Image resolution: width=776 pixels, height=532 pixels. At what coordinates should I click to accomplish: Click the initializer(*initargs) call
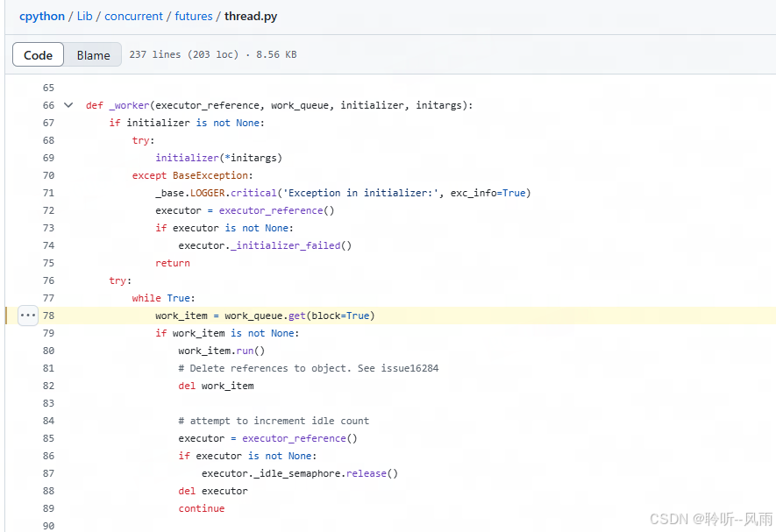click(218, 158)
